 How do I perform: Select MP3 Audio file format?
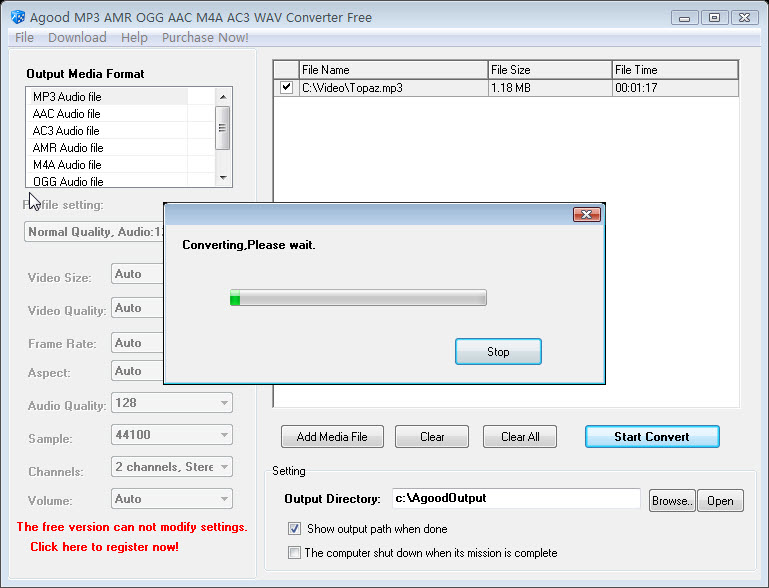tap(120, 97)
